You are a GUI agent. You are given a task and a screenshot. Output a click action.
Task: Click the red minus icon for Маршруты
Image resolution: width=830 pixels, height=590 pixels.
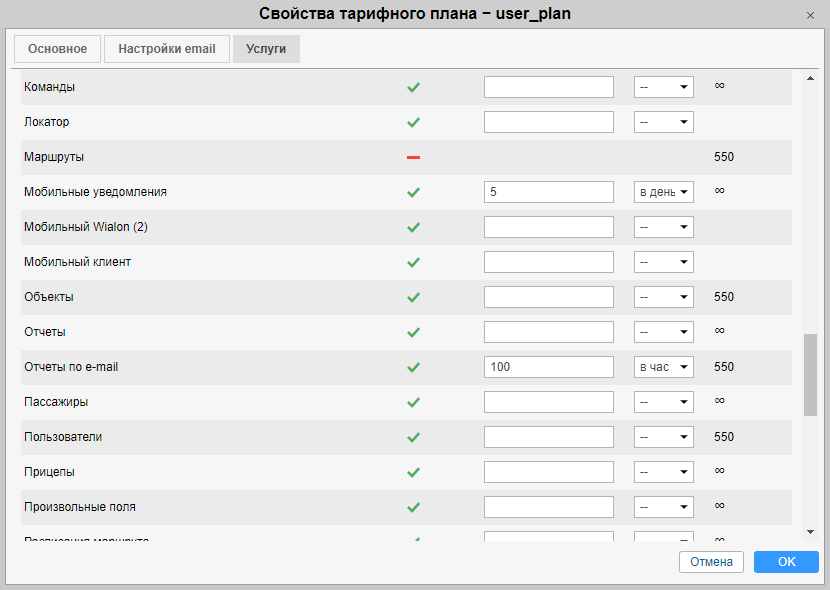coord(413,157)
